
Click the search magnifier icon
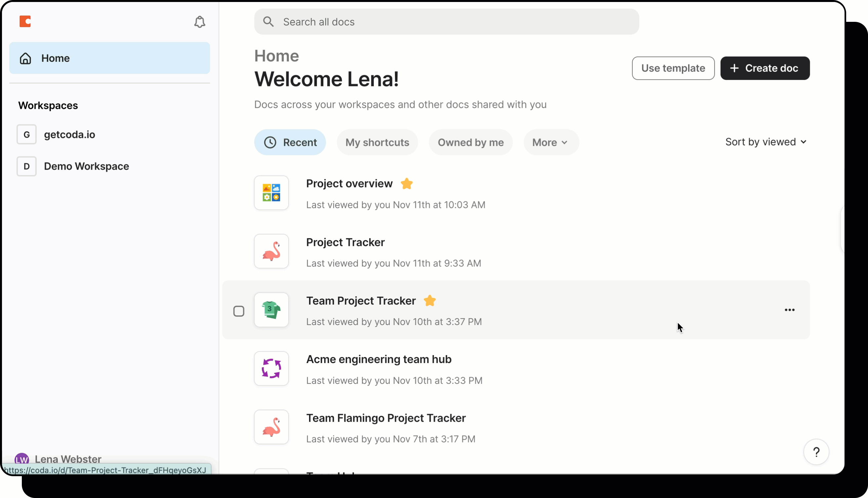[x=268, y=22]
